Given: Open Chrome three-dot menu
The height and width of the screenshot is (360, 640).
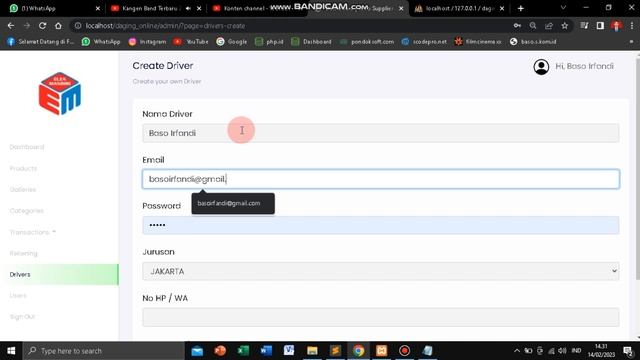Looking at the screenshot, I should tap(632, 26).
